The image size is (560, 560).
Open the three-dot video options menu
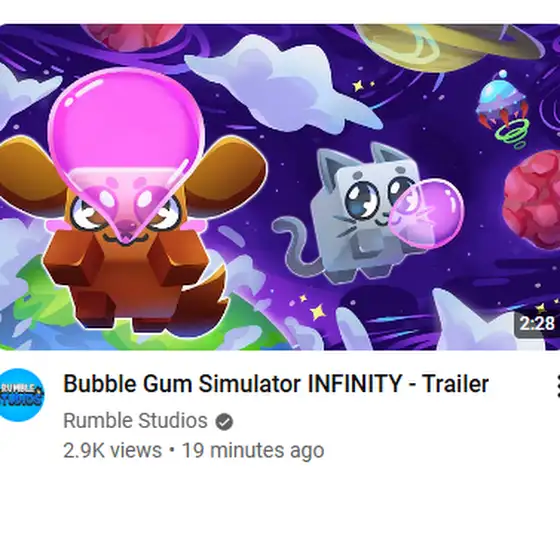coord(557,386)
